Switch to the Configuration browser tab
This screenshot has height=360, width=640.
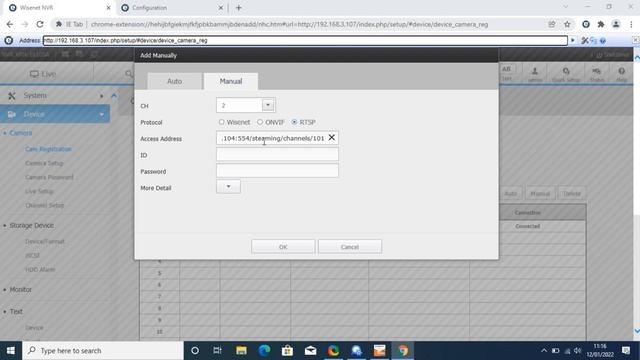pyautogui.click(x=171, y=7)
